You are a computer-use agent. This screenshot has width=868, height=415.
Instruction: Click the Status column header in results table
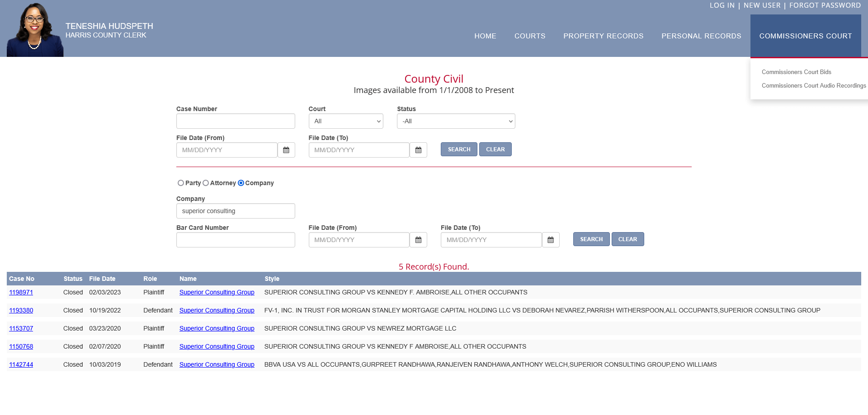(x=73, y=279)
